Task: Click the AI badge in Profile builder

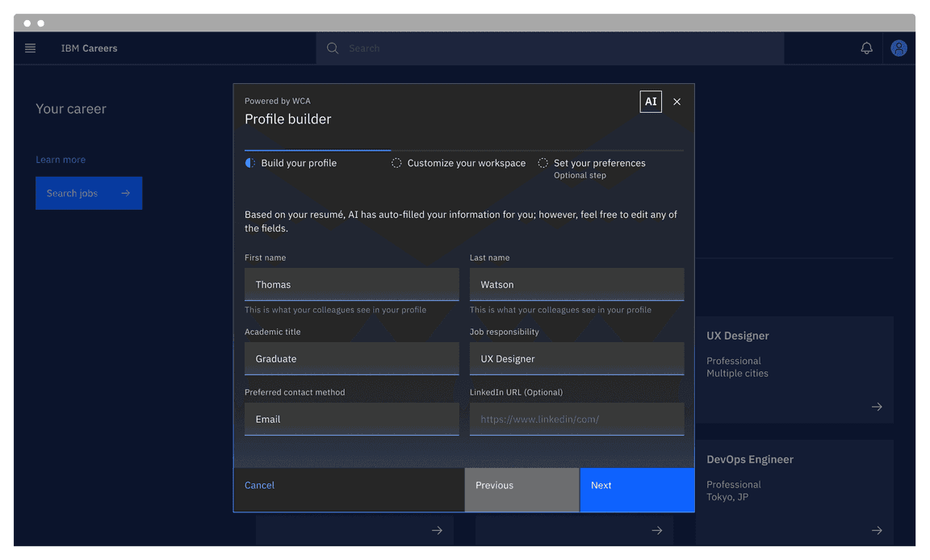Action: 651,102
